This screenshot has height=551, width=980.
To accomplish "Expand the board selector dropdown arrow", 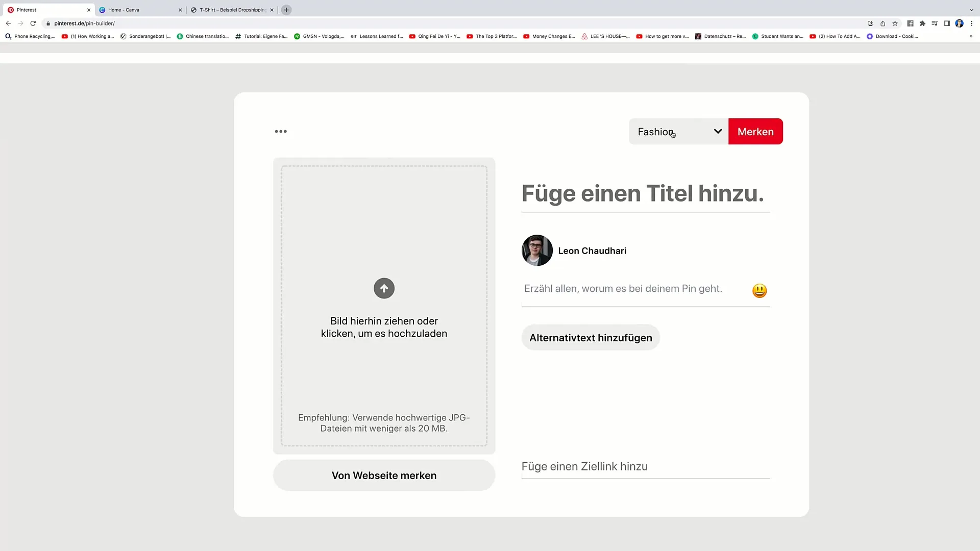I will [x=718, y=132].
